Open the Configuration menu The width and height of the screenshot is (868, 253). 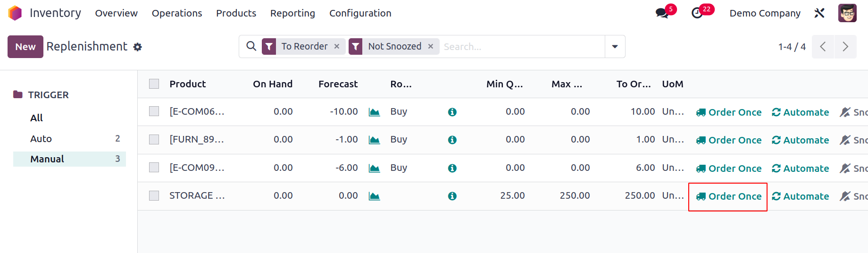tap(360, 13)
